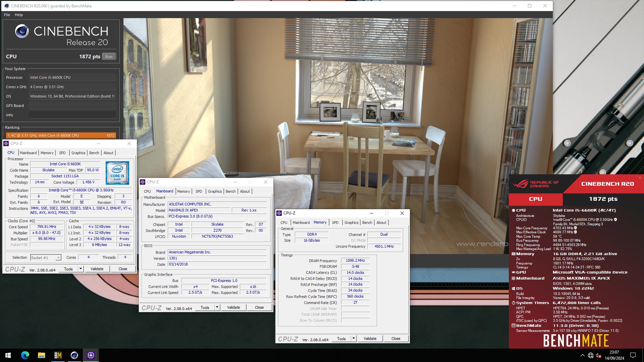Open the Windows Start menu
This screenshot has height=362, width=644.
8,355
